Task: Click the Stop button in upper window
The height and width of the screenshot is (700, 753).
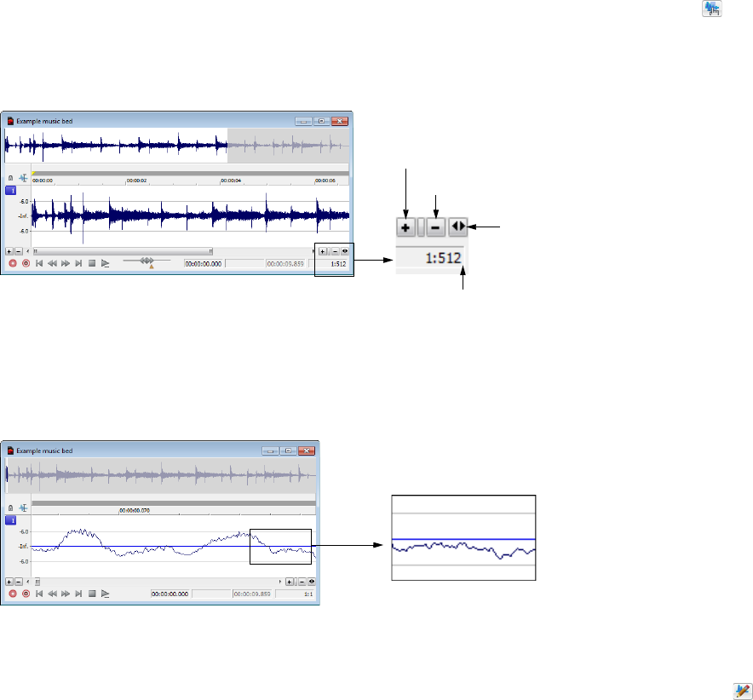Action: [x=92, y=264]
